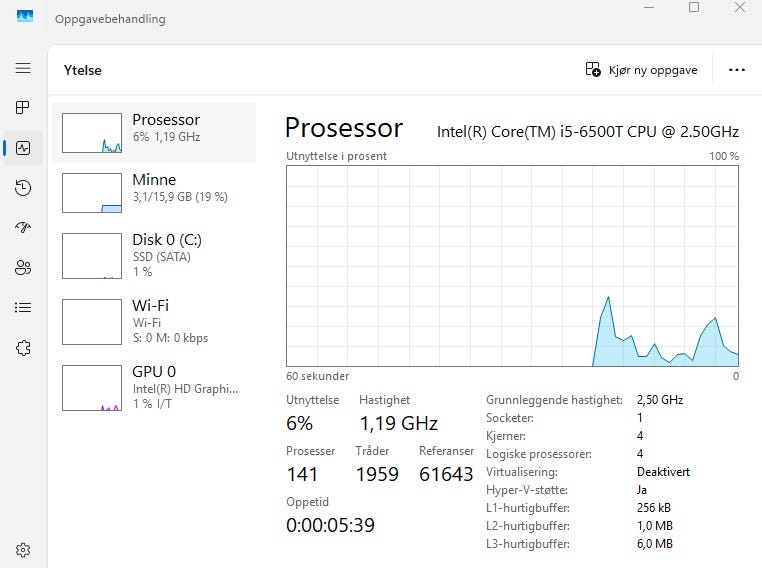Open the three-dots more options menu

[x=737, y=70]
